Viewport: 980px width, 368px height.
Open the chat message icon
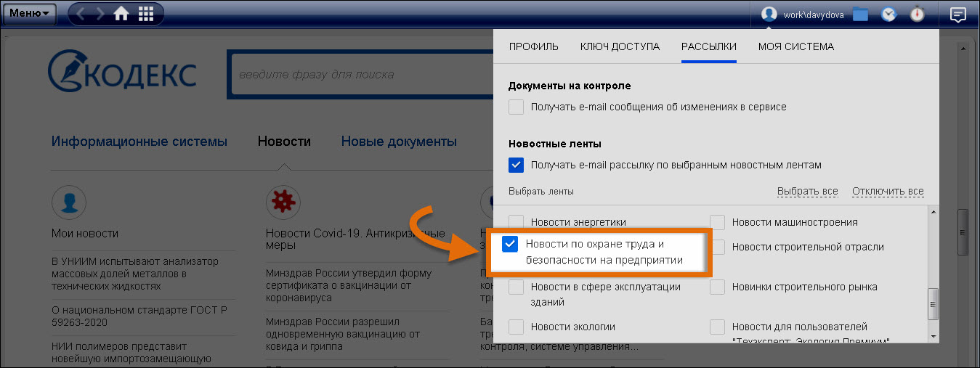pyautogui.click(x=957, y=15)
